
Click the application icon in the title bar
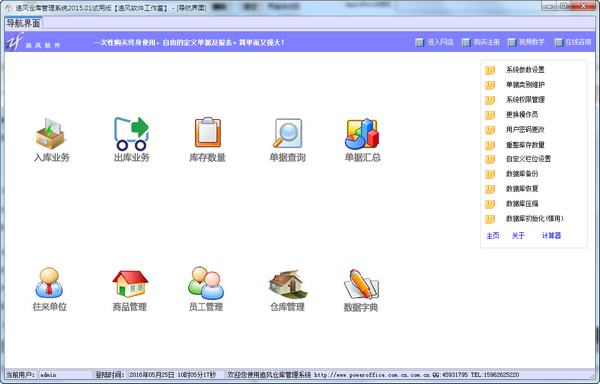[8, 8]
